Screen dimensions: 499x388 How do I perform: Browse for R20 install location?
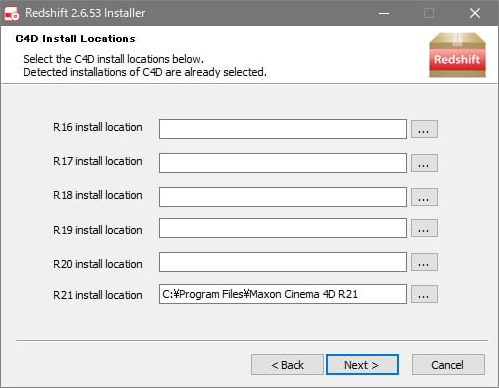pyautogui.click(x=424, y=262)
